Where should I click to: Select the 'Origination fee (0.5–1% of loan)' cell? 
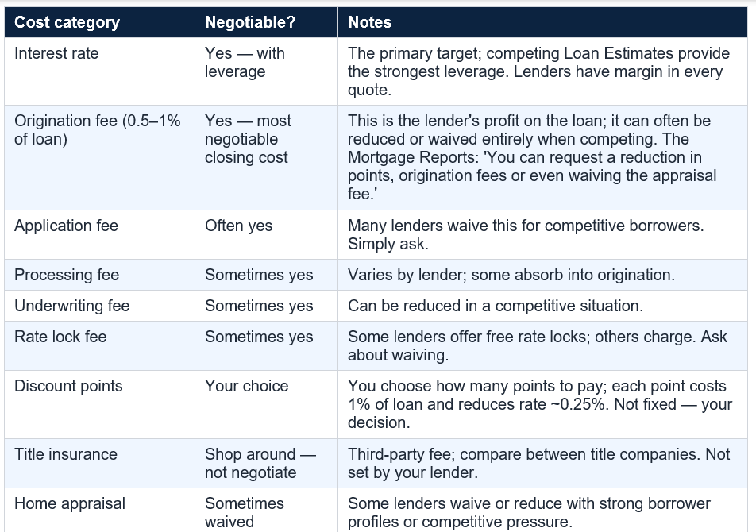pos(100,157)
